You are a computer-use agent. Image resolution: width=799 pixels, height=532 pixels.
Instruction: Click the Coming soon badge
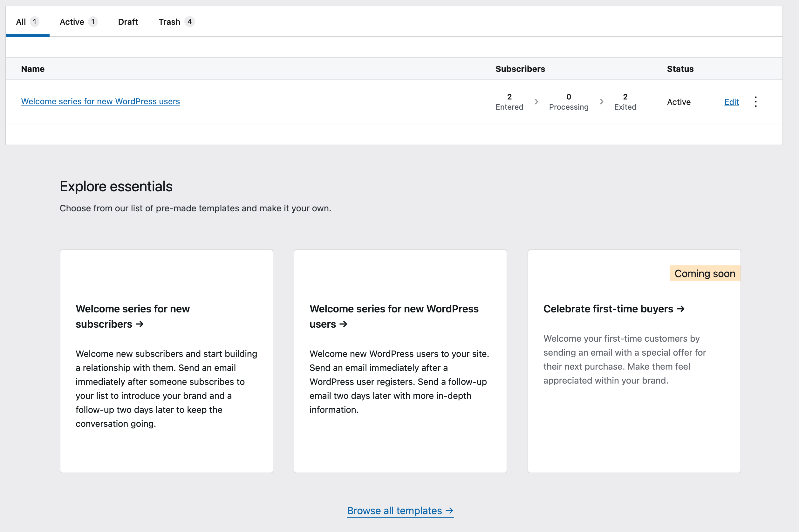[x=705, y=273]
